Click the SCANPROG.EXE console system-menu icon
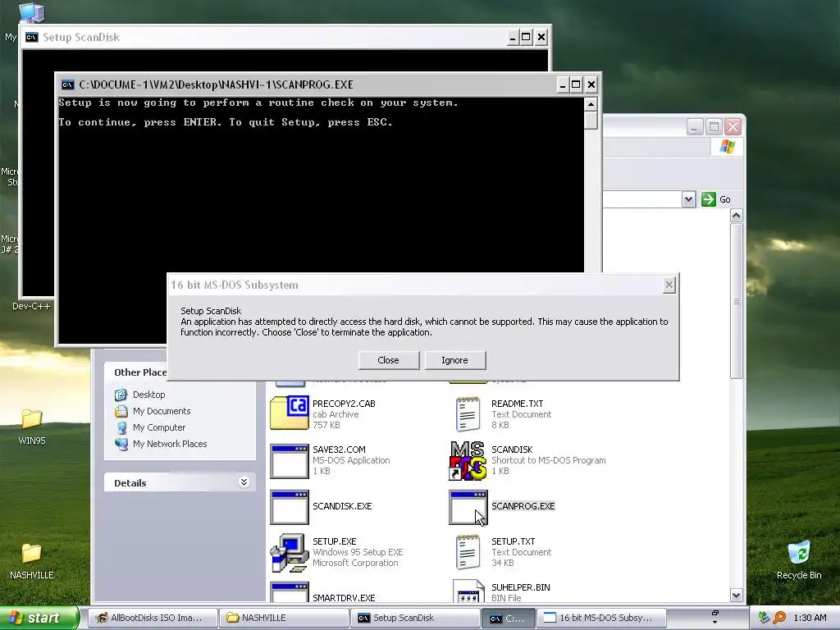This screenshot has width=840, height=630. pos(67,84)
